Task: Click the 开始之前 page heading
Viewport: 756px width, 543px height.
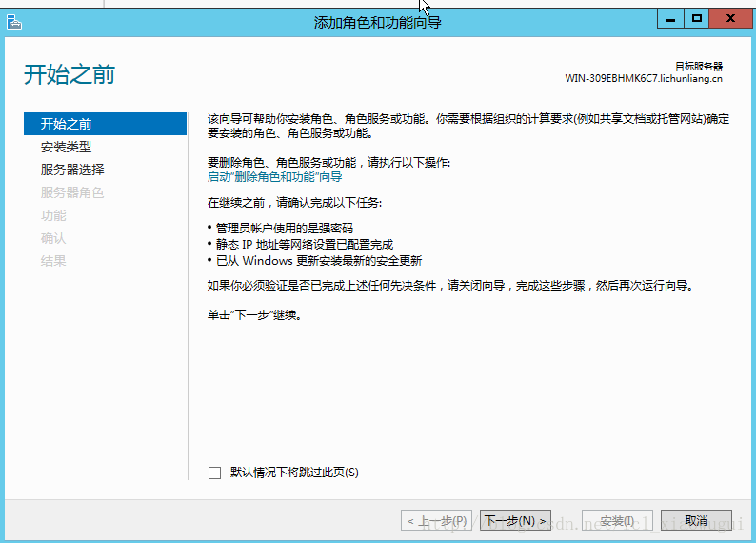Action: point(70,74)
